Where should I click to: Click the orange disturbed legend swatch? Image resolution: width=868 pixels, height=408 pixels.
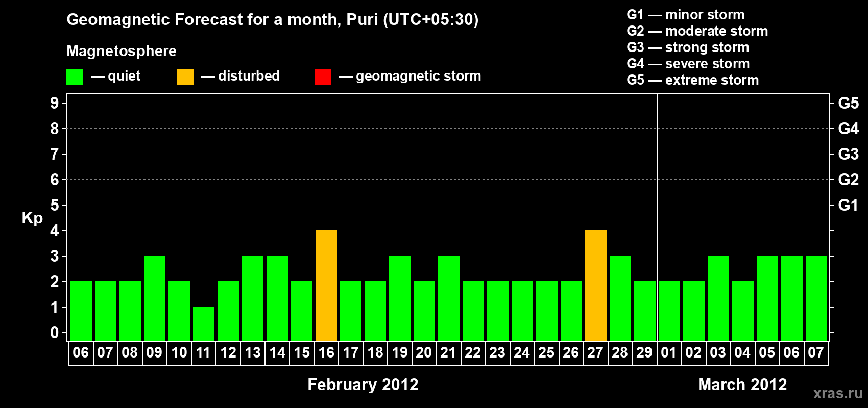pyautogui.click(x=185, y=77)
